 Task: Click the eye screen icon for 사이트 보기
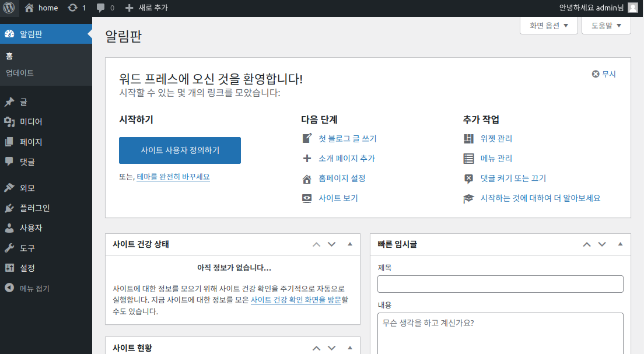(x=307, y=199)
